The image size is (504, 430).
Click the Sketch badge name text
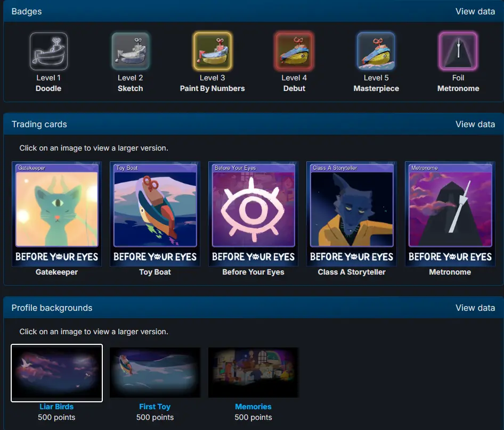point(131,88)
